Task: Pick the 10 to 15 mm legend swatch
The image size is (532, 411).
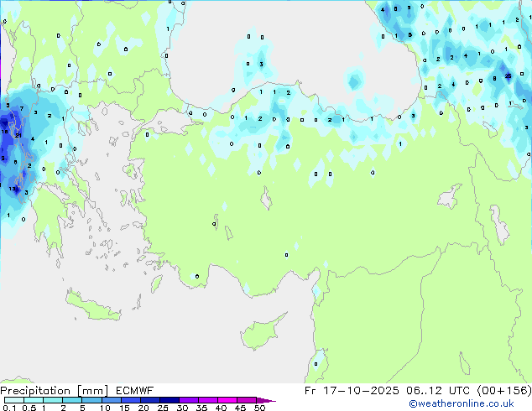Action: [111, 400]
